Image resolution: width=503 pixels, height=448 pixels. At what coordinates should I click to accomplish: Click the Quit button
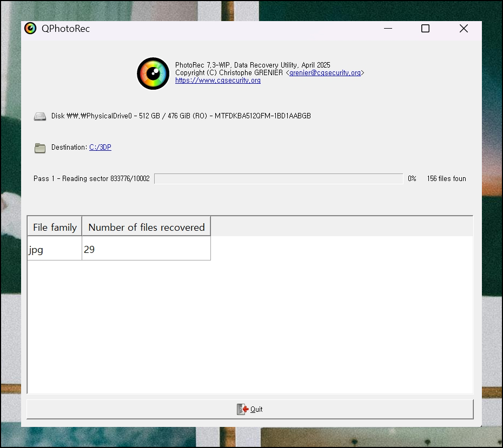pyautogui.click(x=250, y=409)
